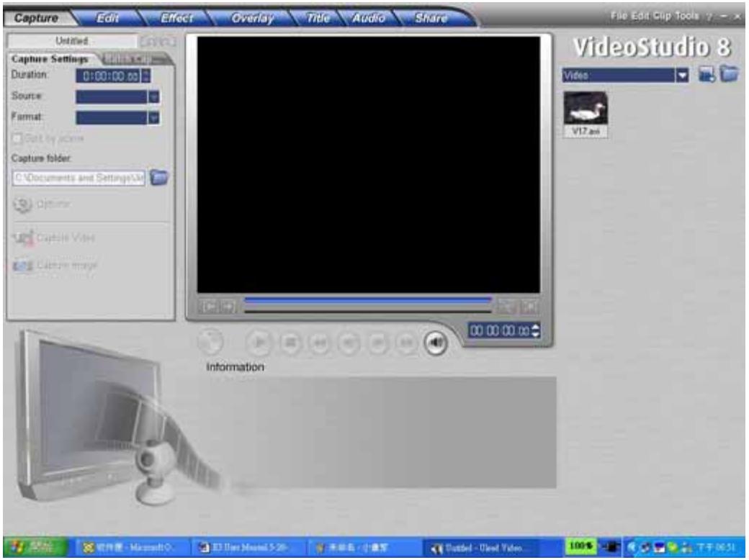The height and width of the screenshot is (560, 749).
Task: Adjust the preview timecode spinner arrows
Action: (536, 330)
